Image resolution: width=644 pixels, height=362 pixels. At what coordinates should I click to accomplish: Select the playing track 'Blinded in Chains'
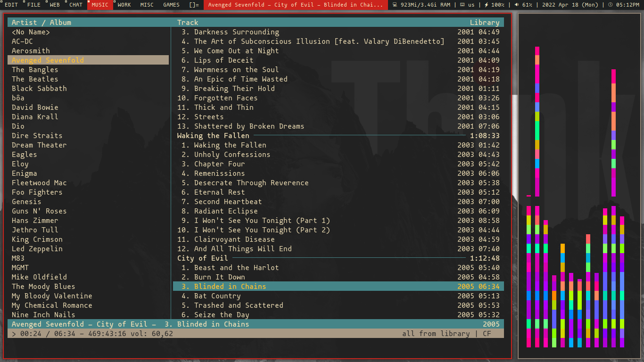(338, 287)
